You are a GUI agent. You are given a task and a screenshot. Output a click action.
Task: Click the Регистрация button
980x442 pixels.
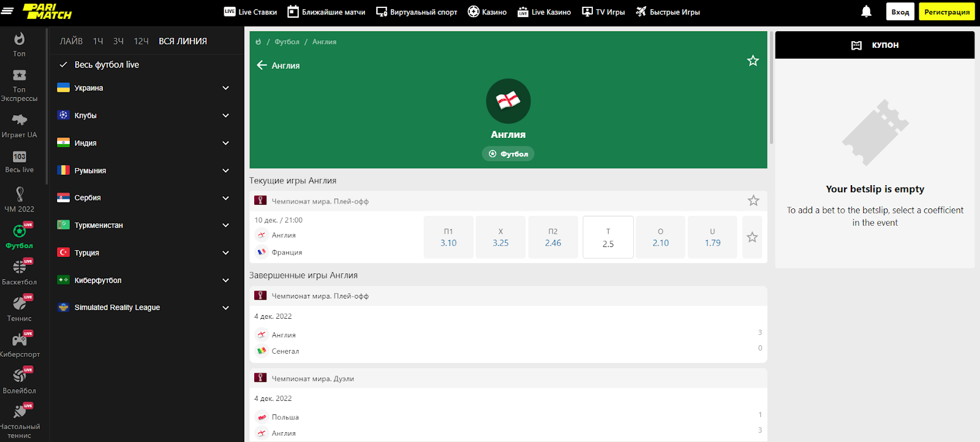point(947,12)
